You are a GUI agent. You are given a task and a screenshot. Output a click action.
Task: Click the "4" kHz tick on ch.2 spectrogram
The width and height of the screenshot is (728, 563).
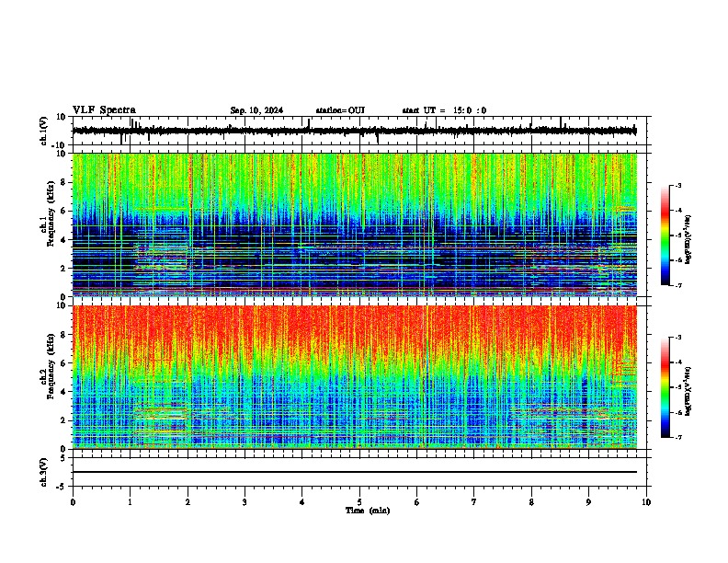click(x=63, y=392)
